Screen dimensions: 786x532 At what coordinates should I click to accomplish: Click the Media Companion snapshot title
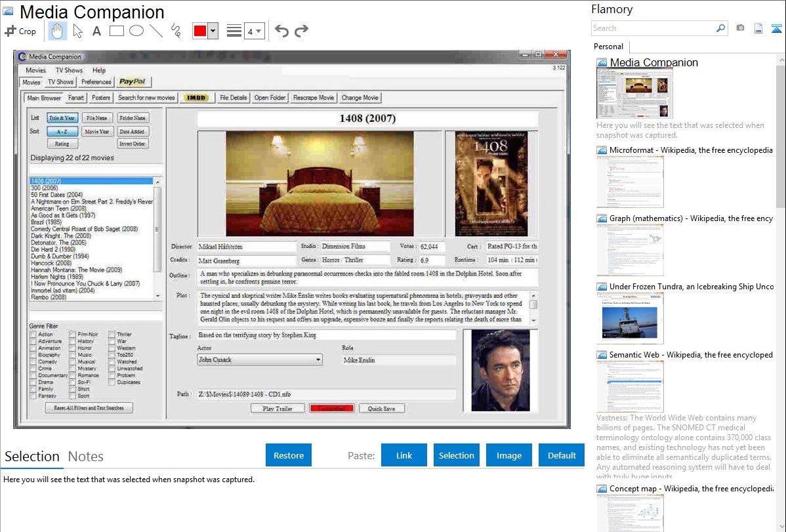click(x=653, y=63)
